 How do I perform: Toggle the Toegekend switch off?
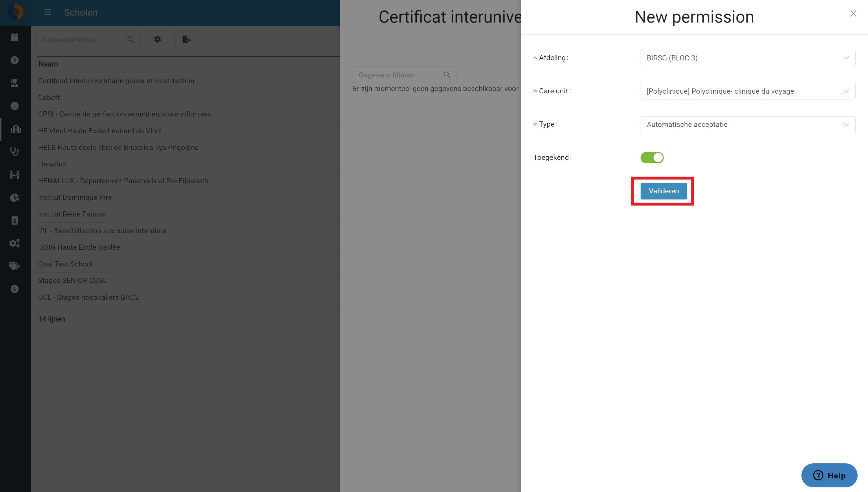652,158
